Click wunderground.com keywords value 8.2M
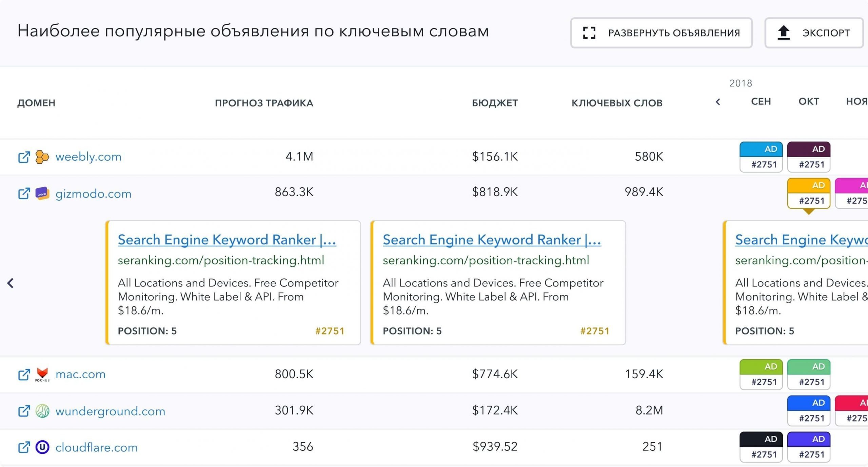 tap(649, 410)
